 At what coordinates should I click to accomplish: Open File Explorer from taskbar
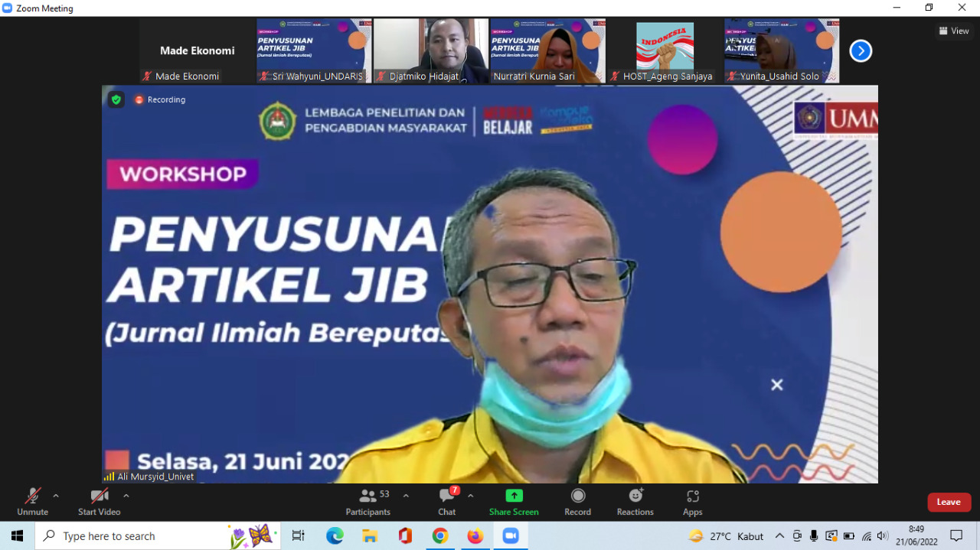pos(370,536)
